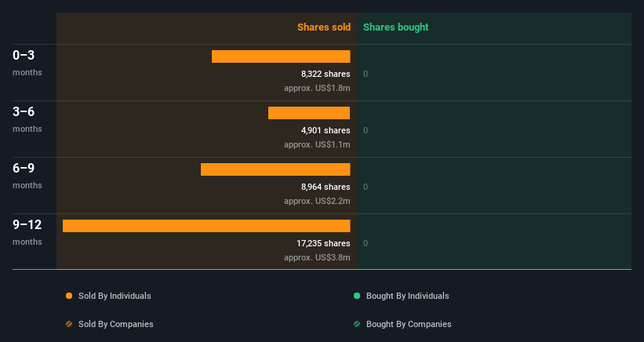Click the approx. US$2.2m text

pyautogui.click(x=317, y=201)
